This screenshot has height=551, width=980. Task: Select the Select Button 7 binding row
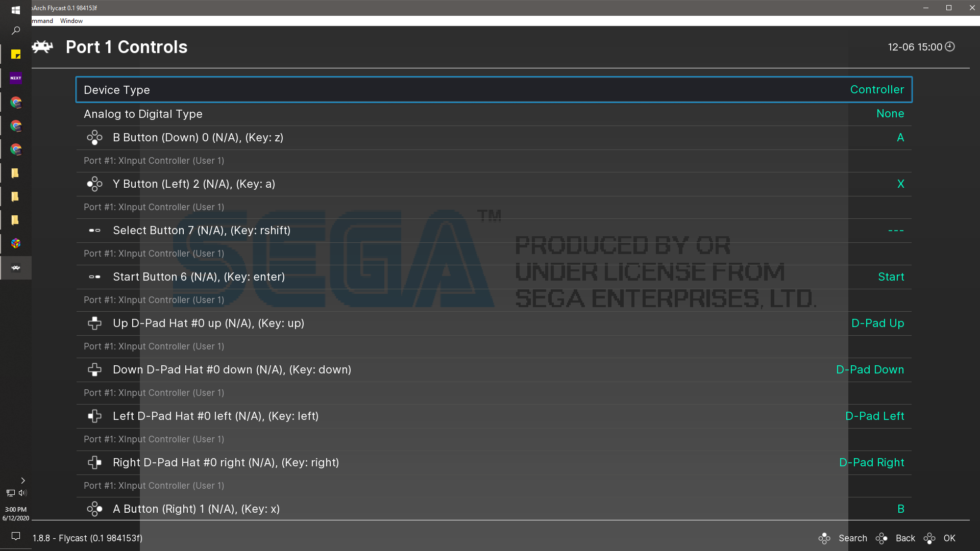coord(494,231)
